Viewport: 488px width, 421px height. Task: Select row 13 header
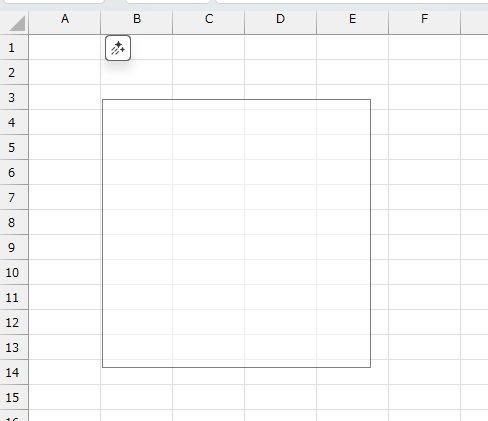coord(14,347)
